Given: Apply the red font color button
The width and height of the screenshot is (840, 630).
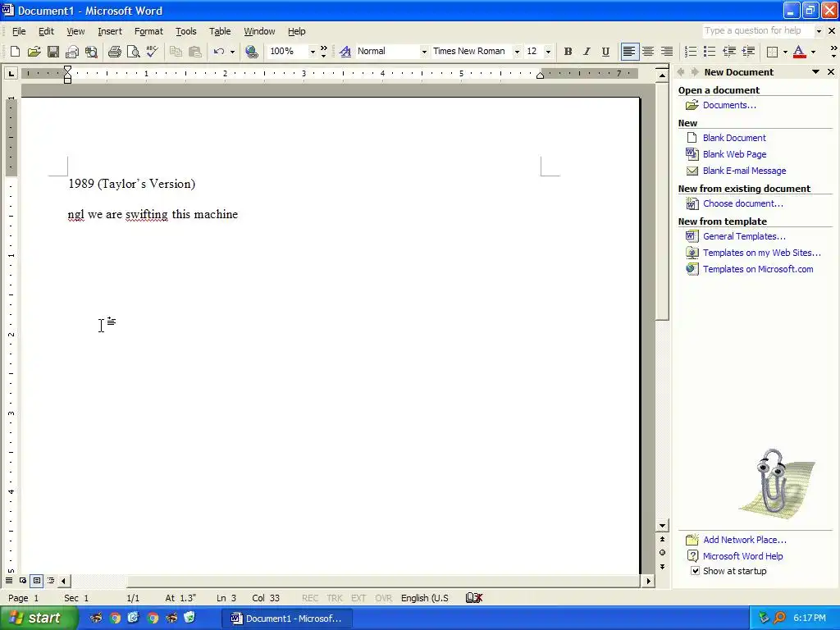Looking at the screenshot, I should [799, 52].
